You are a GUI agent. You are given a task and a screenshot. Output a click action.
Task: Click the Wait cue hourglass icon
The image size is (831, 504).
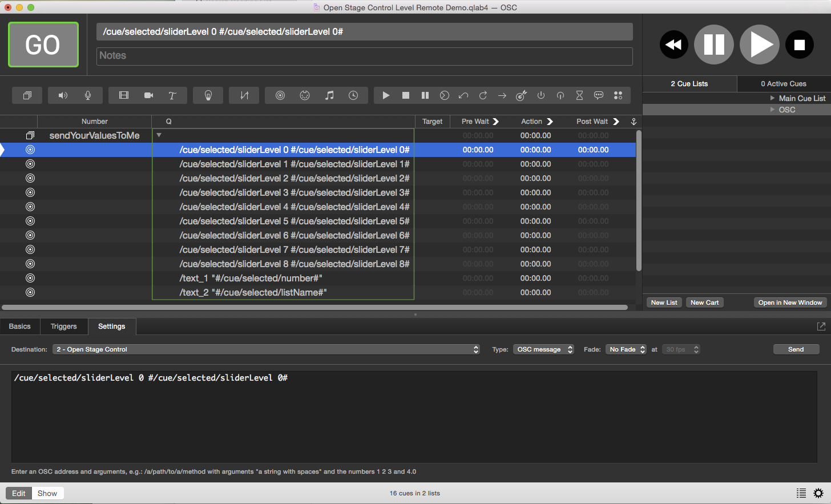[x=579, y=95]
